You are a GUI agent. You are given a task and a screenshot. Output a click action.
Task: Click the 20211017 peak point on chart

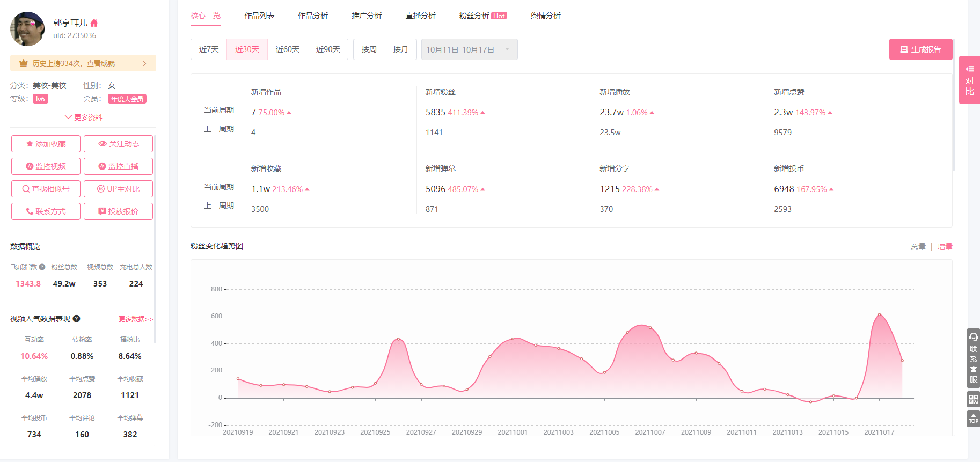pos(879,314)
